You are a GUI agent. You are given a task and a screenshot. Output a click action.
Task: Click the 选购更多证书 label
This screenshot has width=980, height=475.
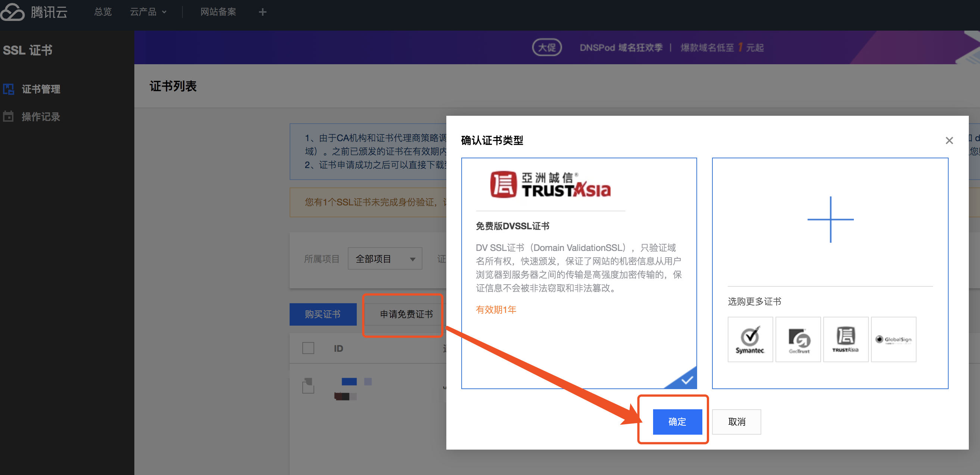click(x=754, y=301)
